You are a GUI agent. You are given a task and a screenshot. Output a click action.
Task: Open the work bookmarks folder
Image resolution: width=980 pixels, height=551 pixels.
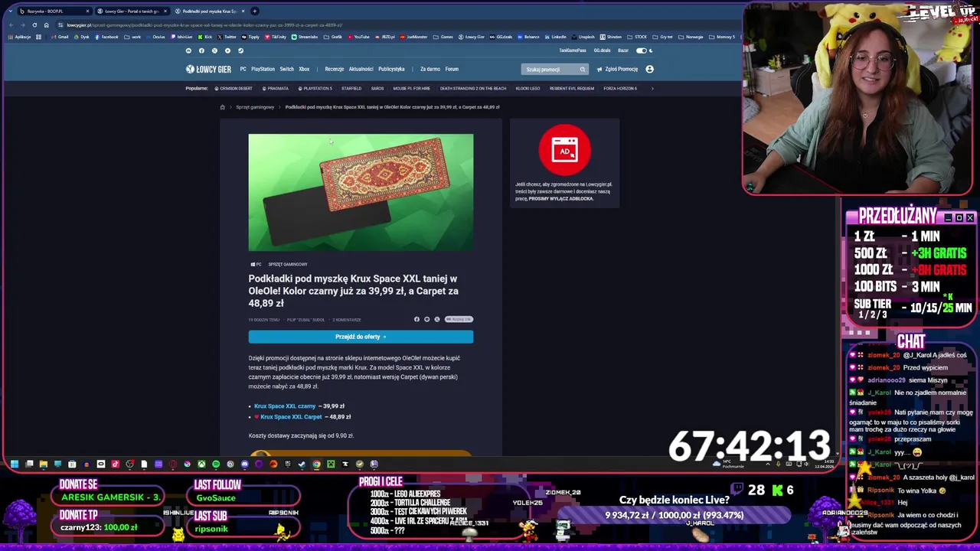click(x=132, y=37)
